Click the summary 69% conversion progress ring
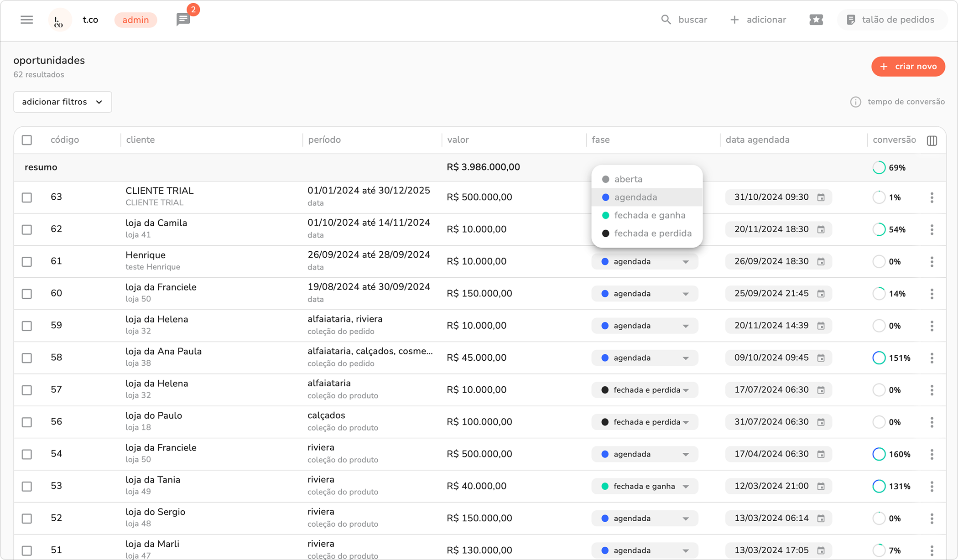 [x=879, y=167]
